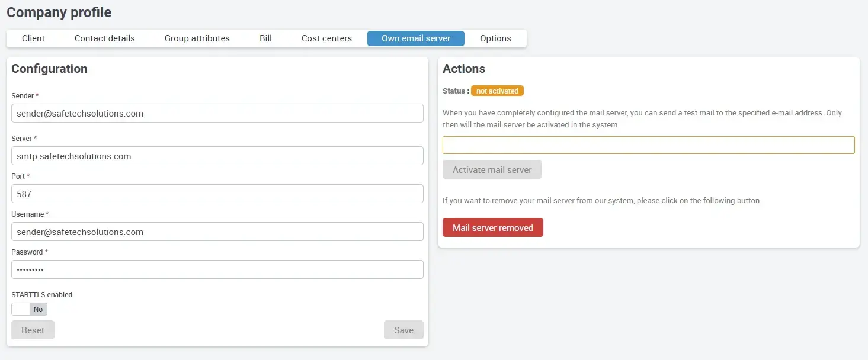Image resolution: width=868 pixels, height=360 pixels.
Task: Enable the STARTTLS toggle switch
Action: [29, 309]
